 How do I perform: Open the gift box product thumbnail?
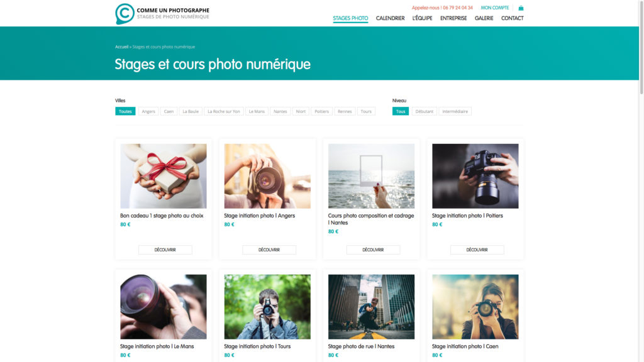164,176
